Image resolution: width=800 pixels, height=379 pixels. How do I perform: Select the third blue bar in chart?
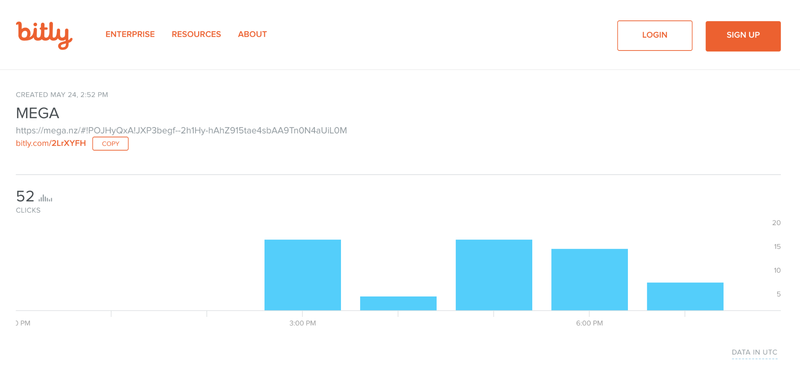pos(494,274)
